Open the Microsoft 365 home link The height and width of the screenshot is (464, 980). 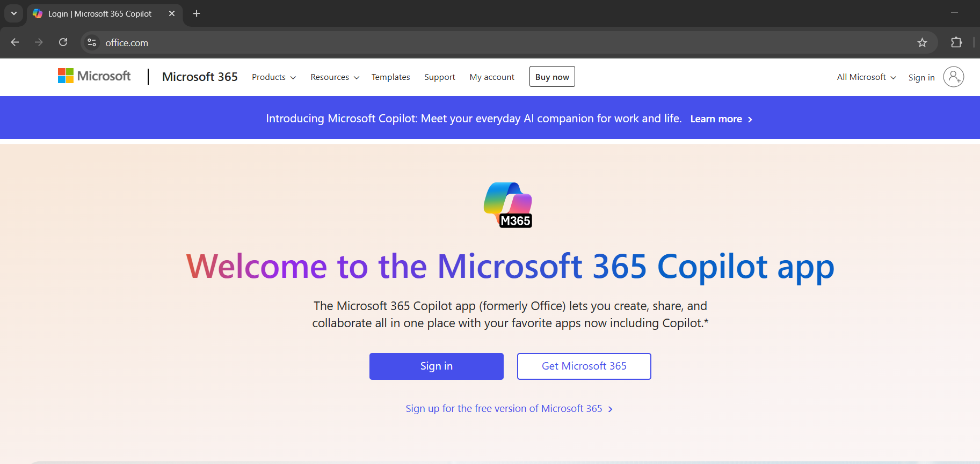200,77
